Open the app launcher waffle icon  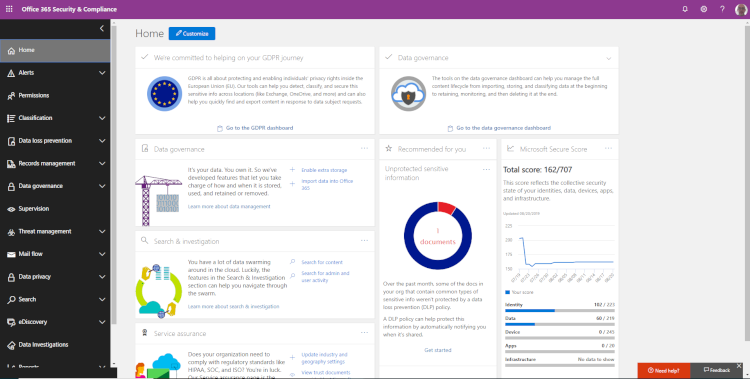click(9, 9)
